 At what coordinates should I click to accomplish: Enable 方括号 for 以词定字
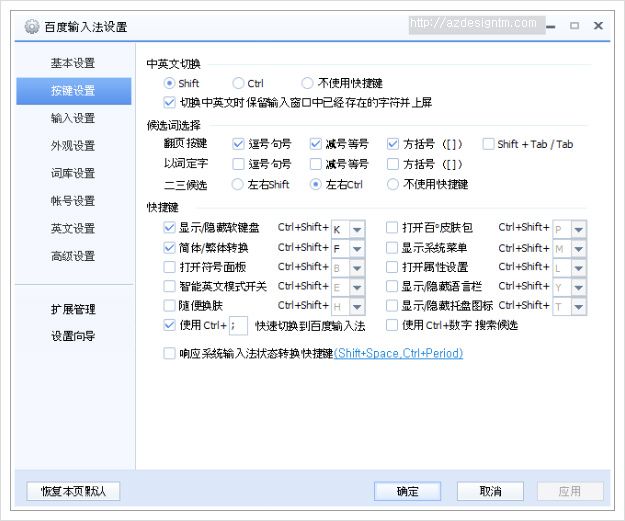pyautogui.click(x=393, y=164)
